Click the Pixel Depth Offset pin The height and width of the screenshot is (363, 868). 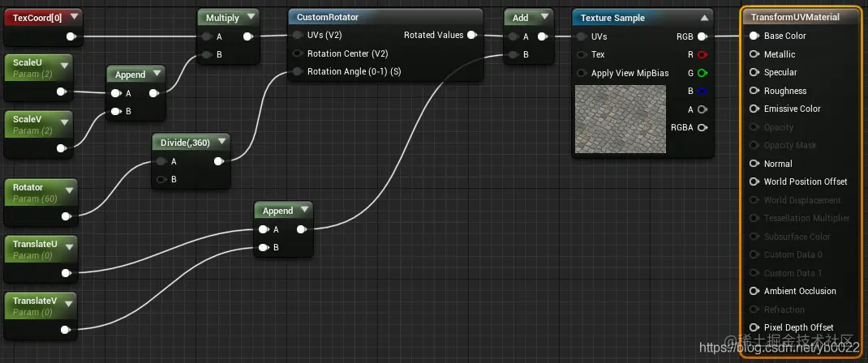(x=754, y=327)
